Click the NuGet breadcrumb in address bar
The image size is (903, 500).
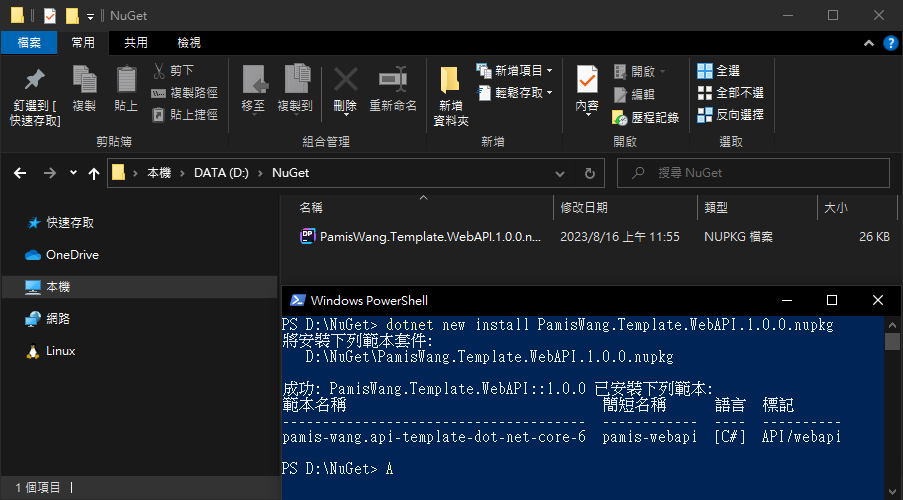coord(290,173)
